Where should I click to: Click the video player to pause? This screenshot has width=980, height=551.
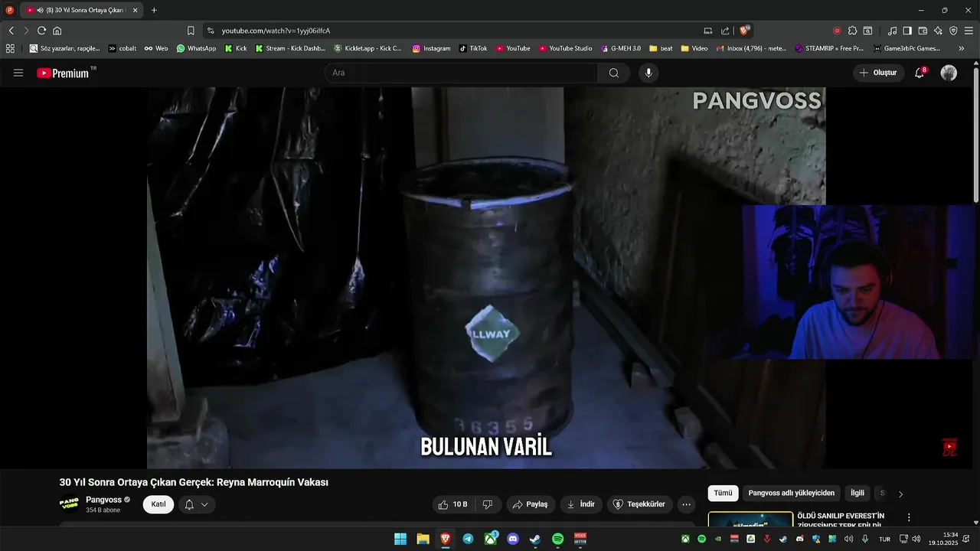coord(486,278)
